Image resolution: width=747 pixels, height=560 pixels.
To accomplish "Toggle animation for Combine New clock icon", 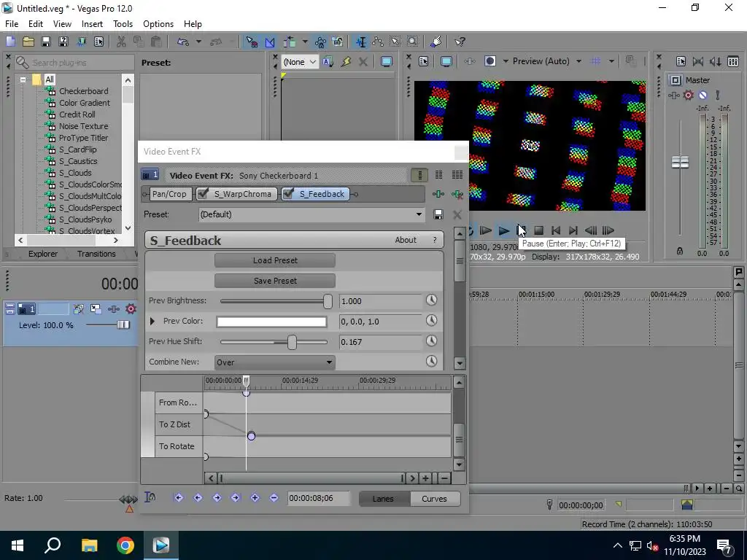I will 431,362.
